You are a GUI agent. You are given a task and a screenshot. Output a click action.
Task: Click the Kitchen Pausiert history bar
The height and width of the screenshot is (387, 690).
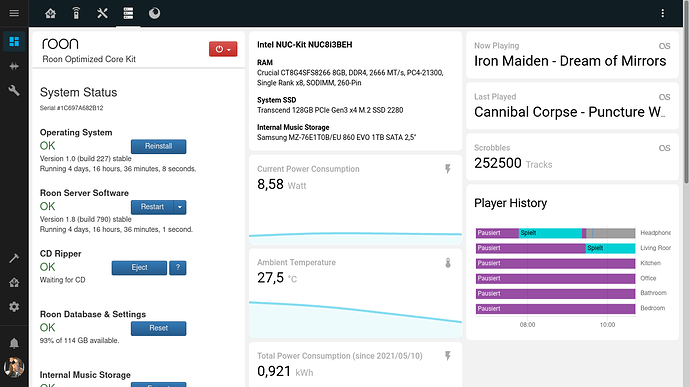[555, 263]
